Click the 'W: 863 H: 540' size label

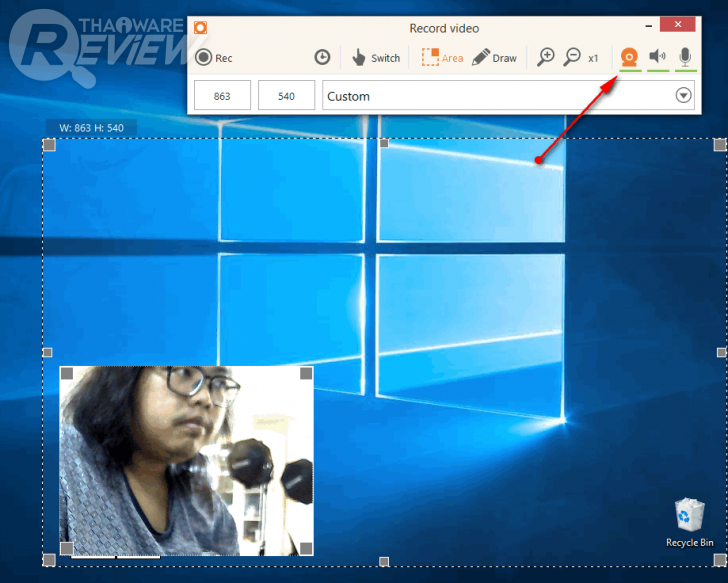pyautogui.click(x=91, y=128)
